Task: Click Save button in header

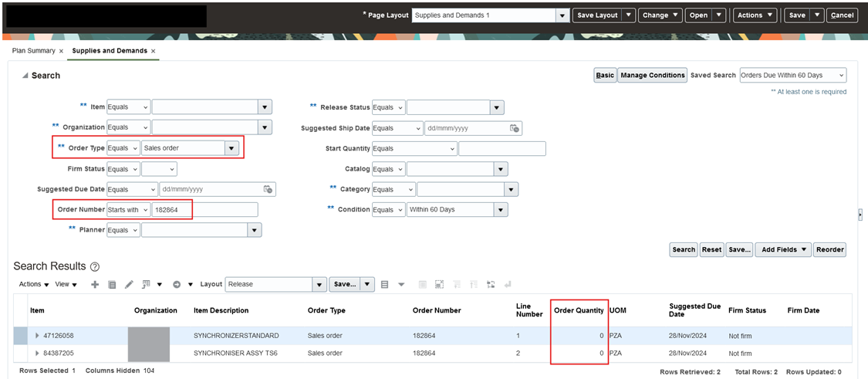Action: pos(797,15)
